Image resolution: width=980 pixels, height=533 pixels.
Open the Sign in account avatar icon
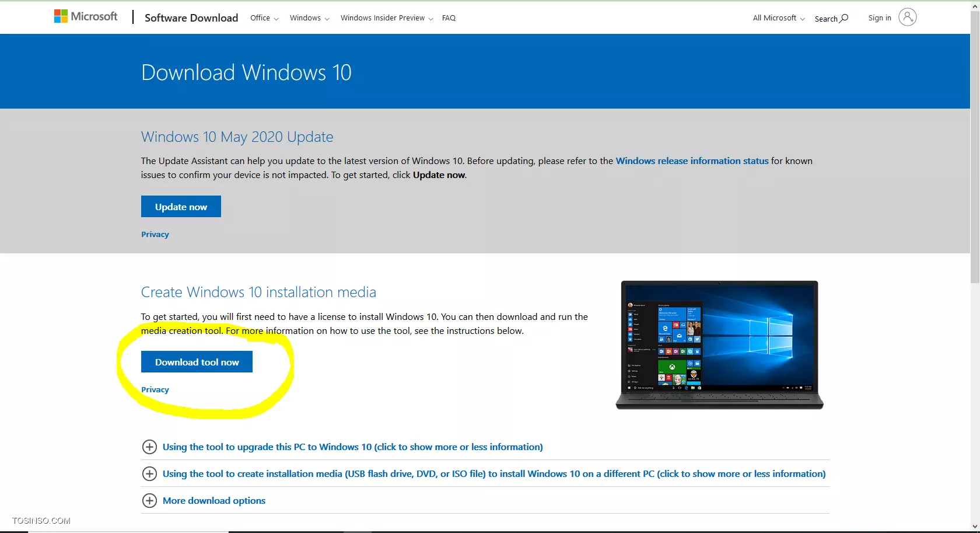(x=908, y=17)
